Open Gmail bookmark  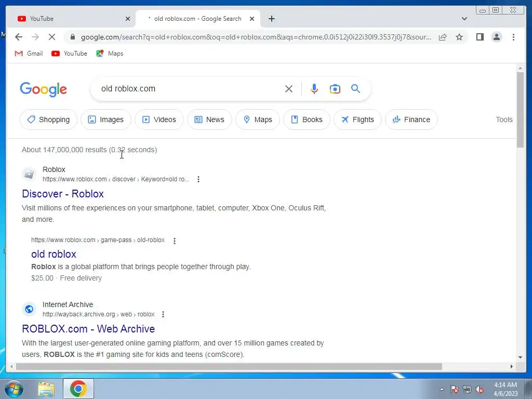point(29,54)
